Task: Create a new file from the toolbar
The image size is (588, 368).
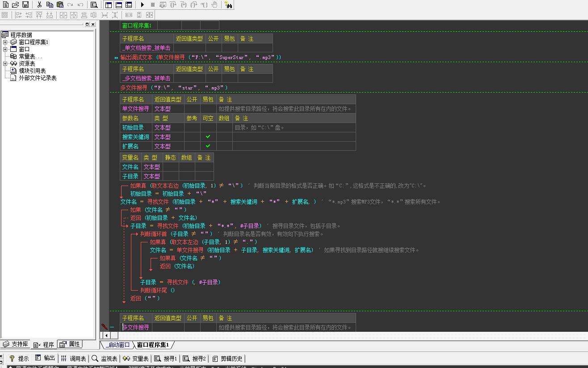Action: [6, 5]
